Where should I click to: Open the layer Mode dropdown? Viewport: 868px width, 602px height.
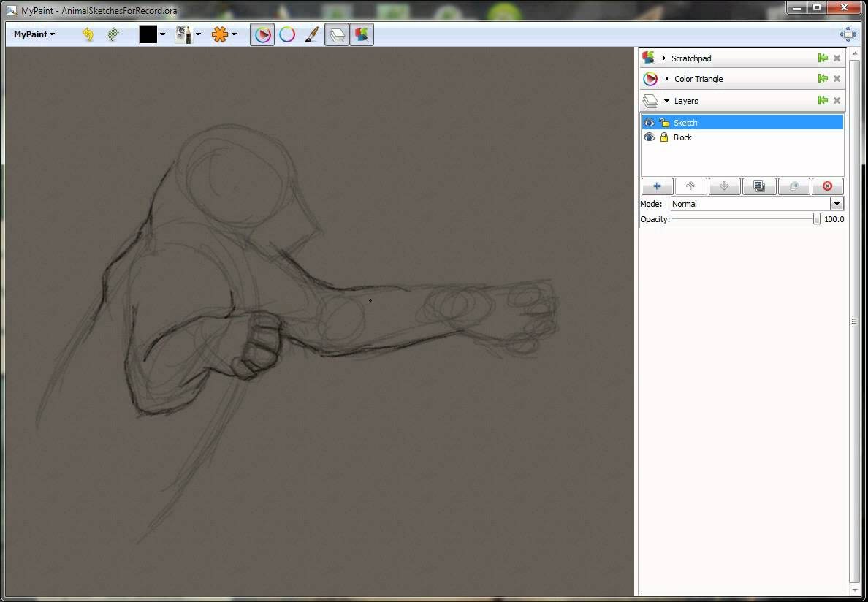(836, 204)
